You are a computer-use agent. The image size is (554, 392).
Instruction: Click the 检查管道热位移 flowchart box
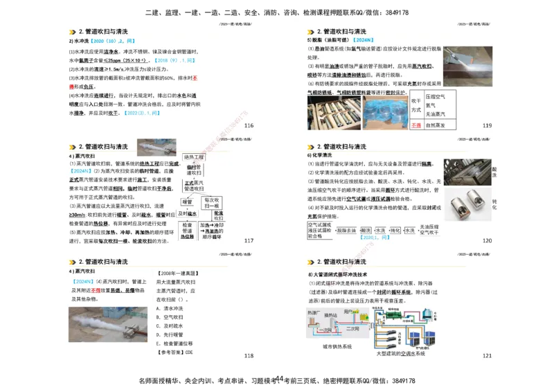(x=187, y=231)
